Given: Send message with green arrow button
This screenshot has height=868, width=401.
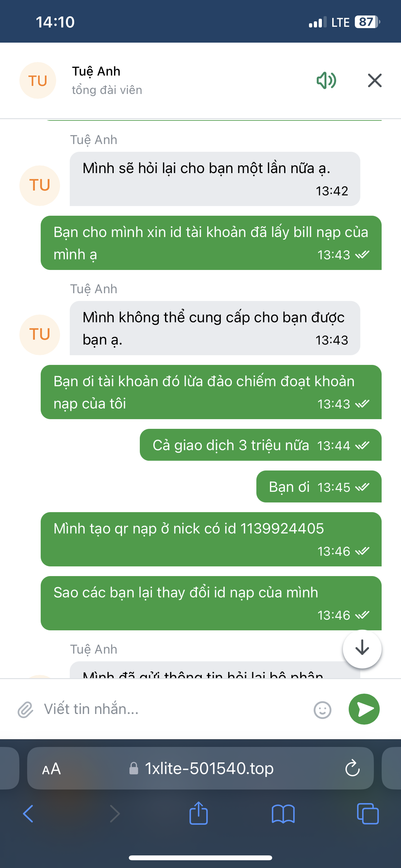Looking at the screenshot, I should pos(364,709).
